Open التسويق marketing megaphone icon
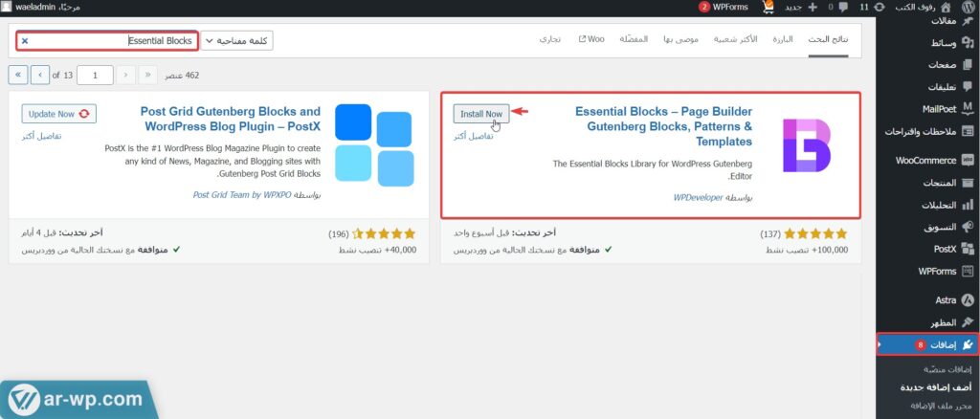The height and width of the screenshot is (419, 980). coord(968,227)
